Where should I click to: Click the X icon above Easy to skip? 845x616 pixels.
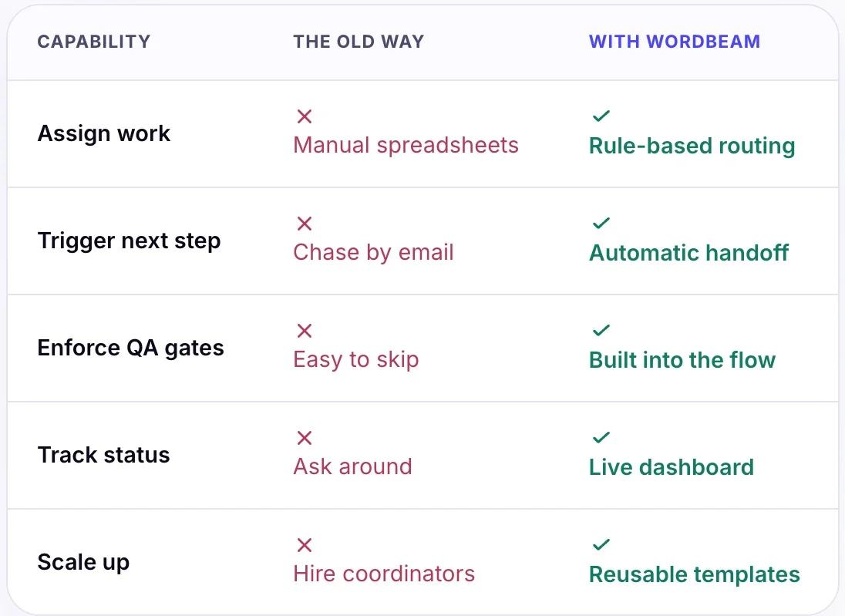tap(305, 331)
